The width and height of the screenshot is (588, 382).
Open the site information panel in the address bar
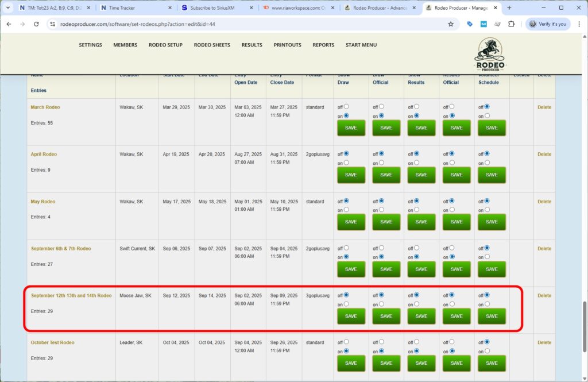pos(52,24)
